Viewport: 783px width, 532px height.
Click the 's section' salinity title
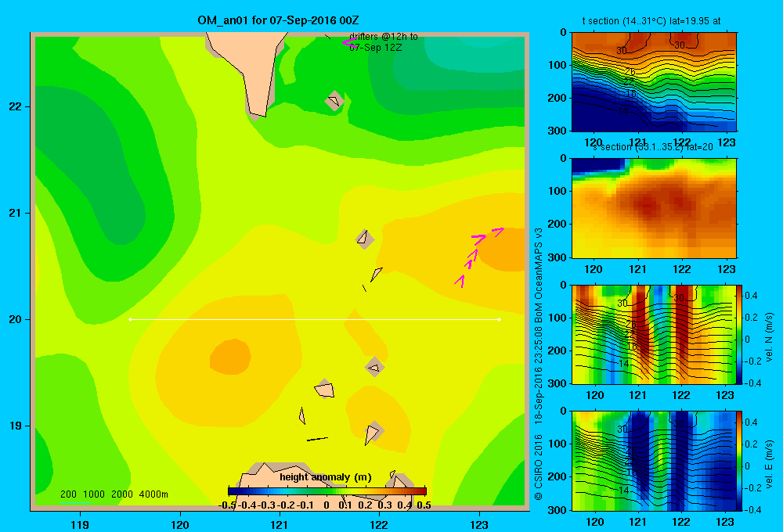[x=653, y=147]
